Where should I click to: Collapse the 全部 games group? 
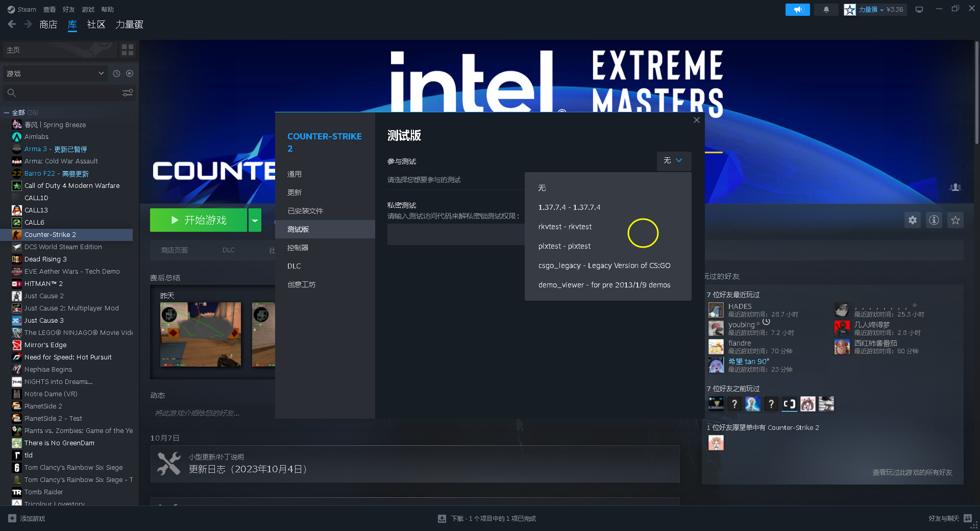6,112
